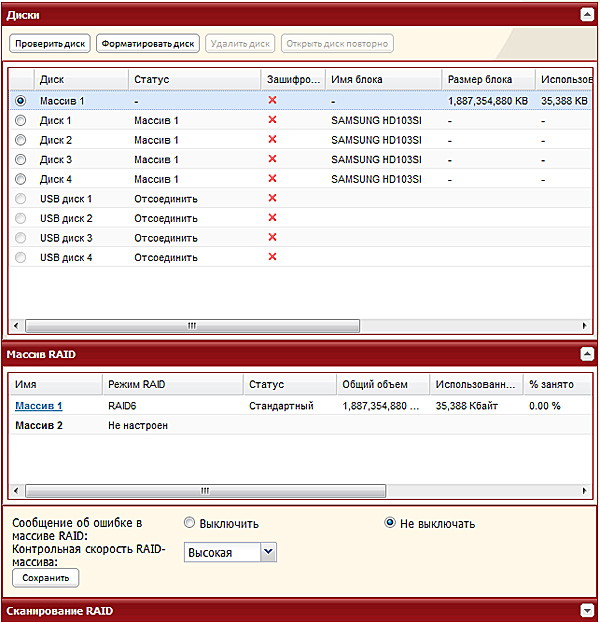Collapse the Массив RAID panel
Screen dimensions: 600x622
pos(586,354)
